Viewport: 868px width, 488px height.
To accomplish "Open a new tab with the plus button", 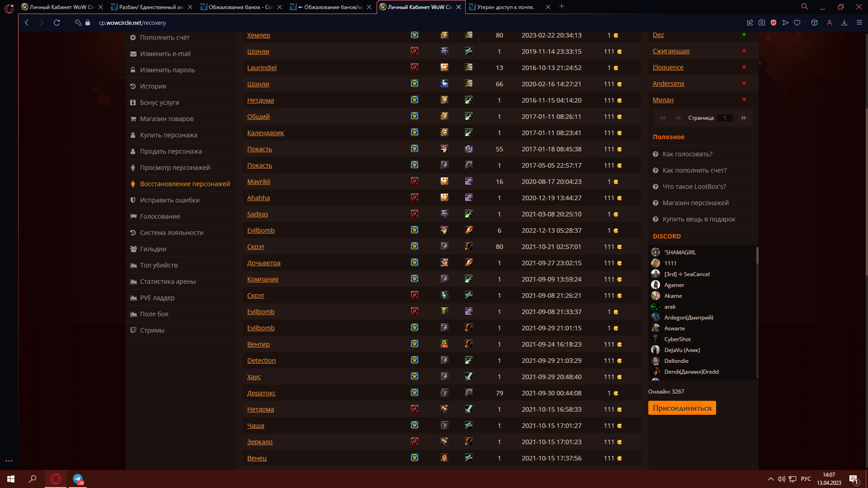I will (561, 7).
